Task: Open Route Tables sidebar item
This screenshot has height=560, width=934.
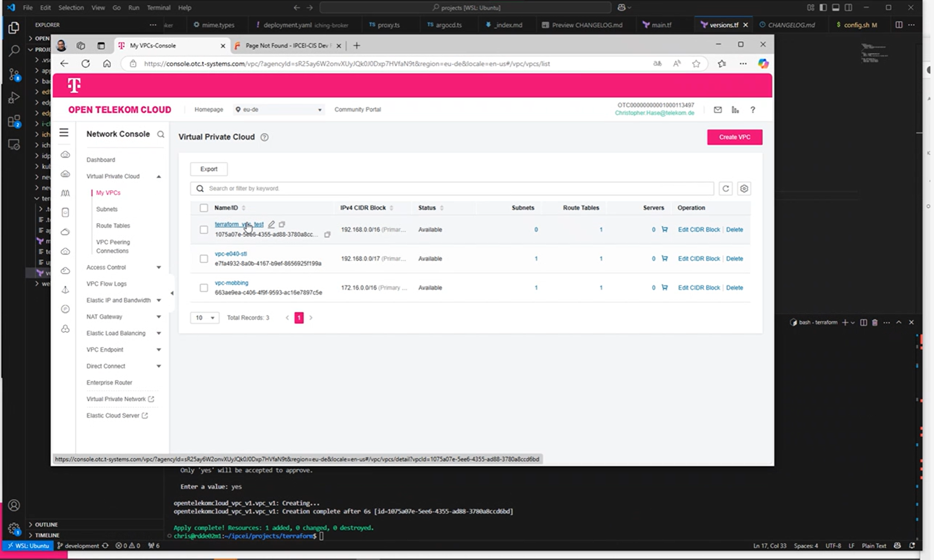Action: pyautogui.click(x=113, y=226)
